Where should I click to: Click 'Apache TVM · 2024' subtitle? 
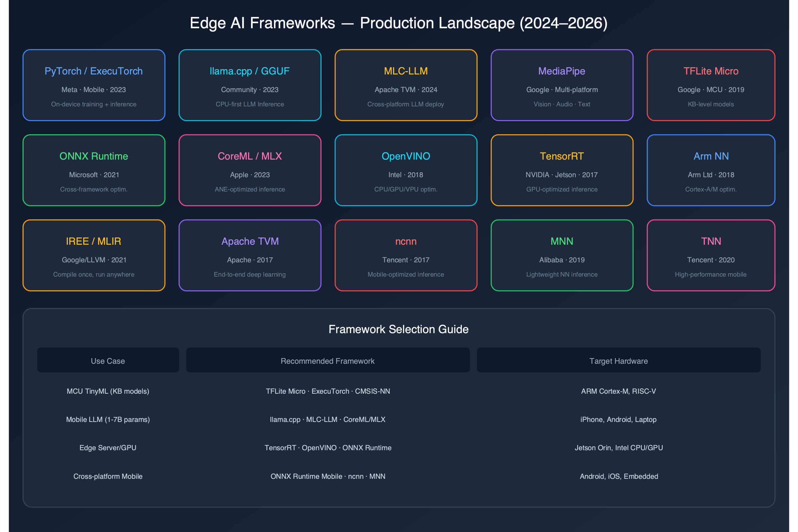coord(406,89)
